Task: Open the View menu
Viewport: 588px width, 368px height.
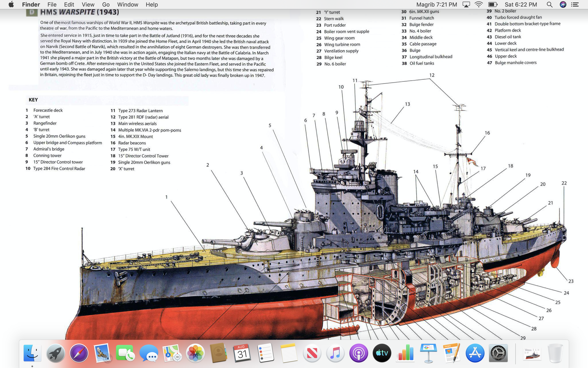Action: (88, 4)
